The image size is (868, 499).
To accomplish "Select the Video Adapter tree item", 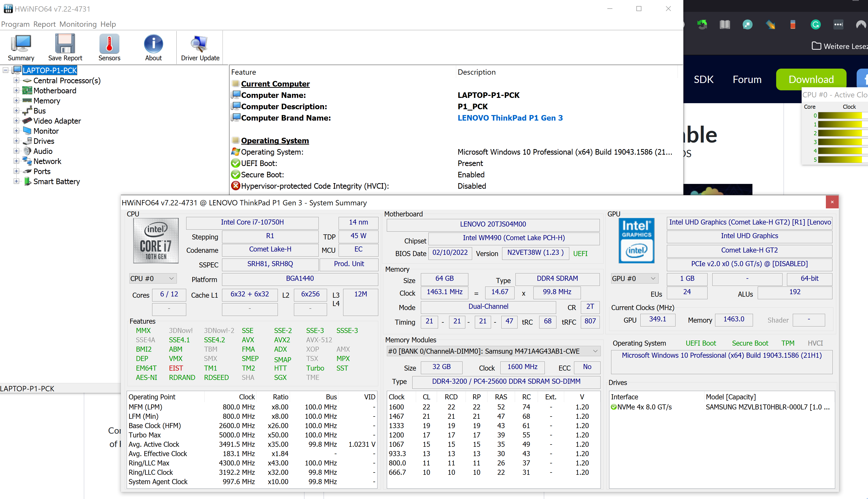I will point(57,121).
